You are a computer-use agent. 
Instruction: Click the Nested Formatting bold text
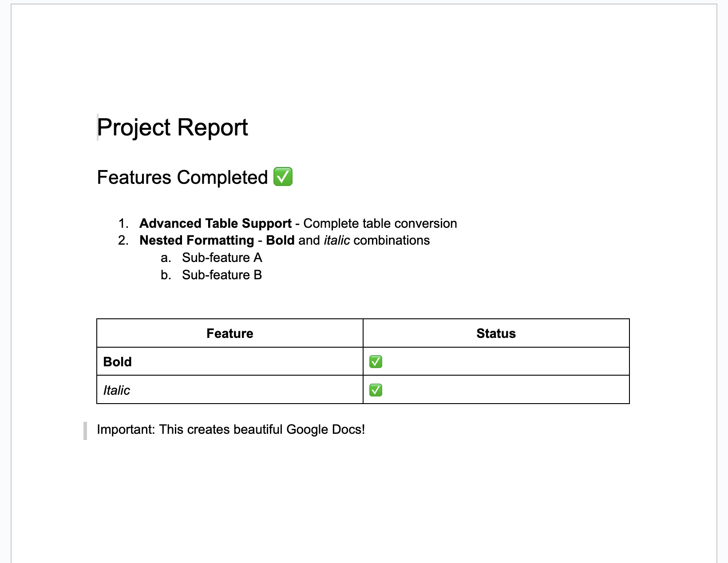[x=197, y=240]
